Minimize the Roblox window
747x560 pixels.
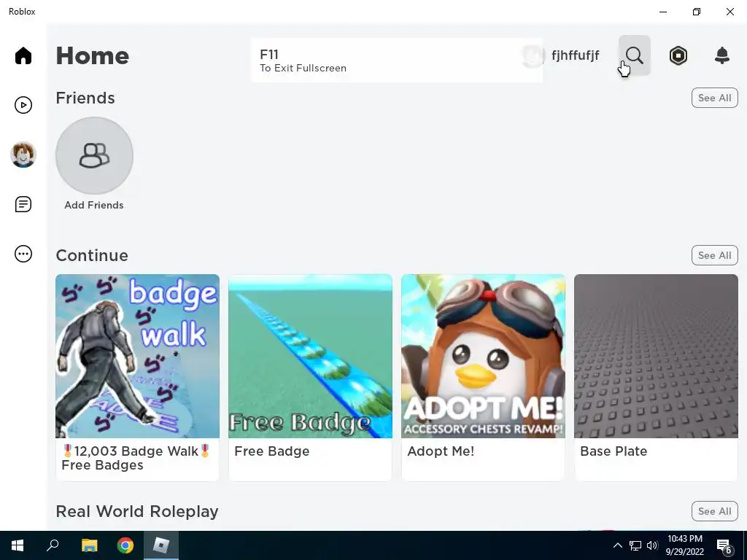pos(663,12)
